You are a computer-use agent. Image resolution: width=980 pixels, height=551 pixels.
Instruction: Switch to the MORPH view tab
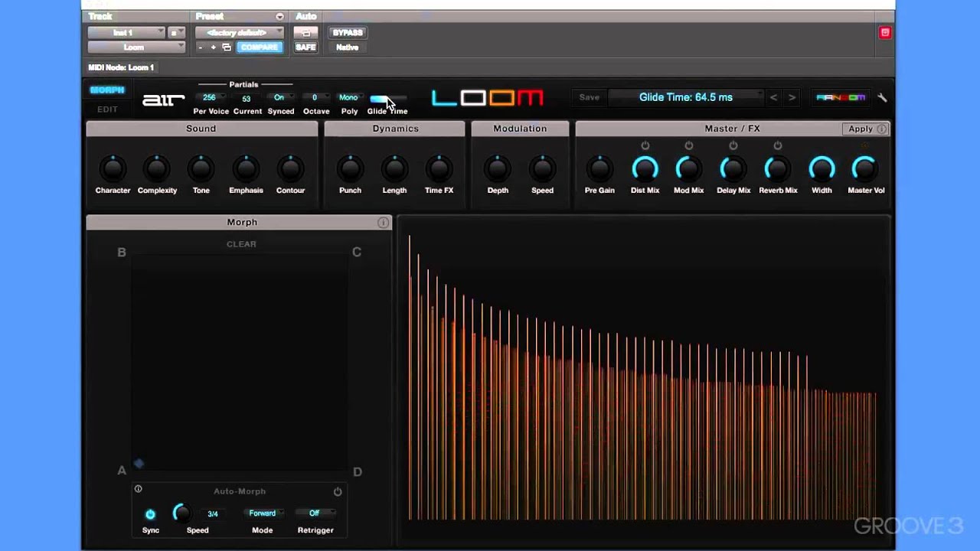point(107,90)
